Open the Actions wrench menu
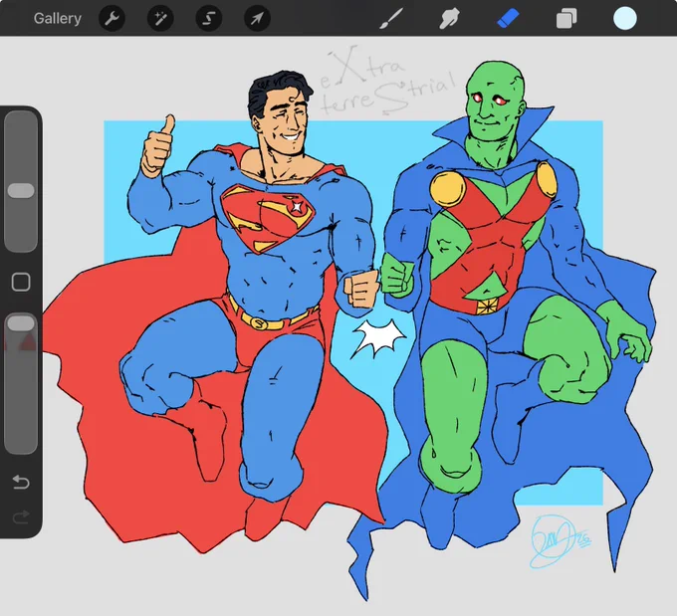The width and height of the screenshot is (677, 616). [113, 19]
